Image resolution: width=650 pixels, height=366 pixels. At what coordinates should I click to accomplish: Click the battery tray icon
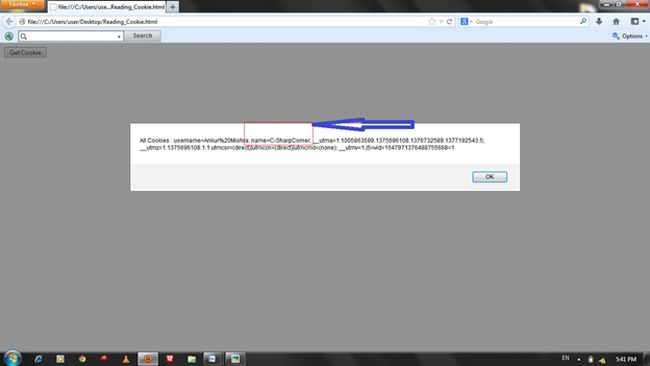(591, 359)
